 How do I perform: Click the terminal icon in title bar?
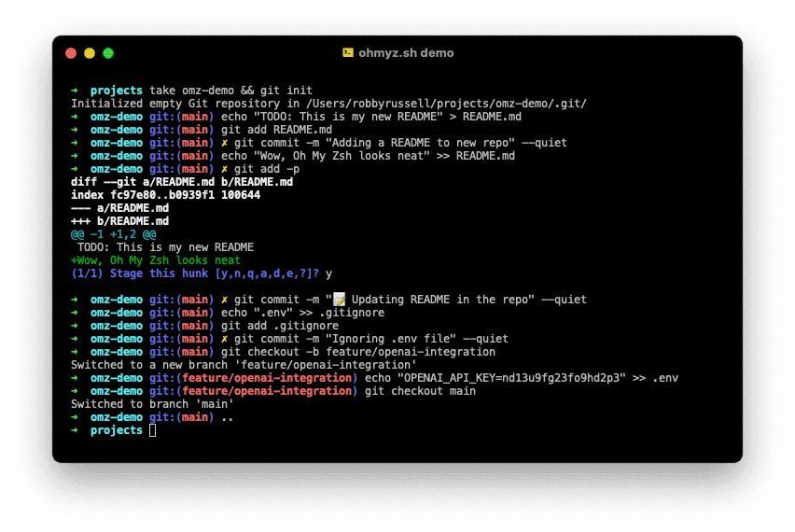348,53
